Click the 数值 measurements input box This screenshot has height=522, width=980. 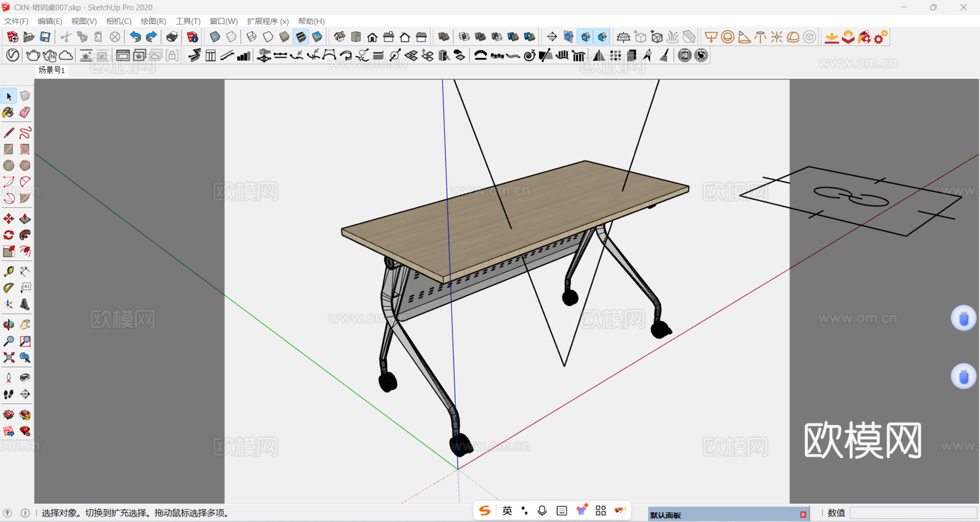click(x=913, y=513)
